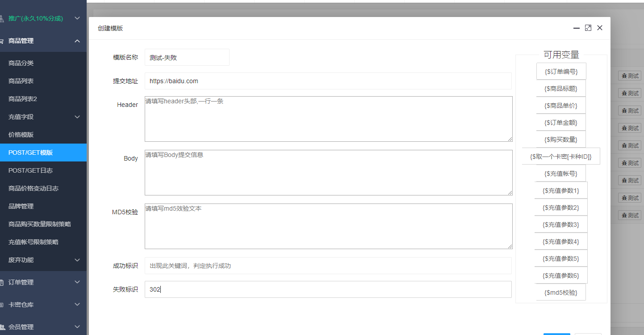This screenshot has height=335, width=644.
Task: Click the 成功标识 input field
Action: coord(328,266)
